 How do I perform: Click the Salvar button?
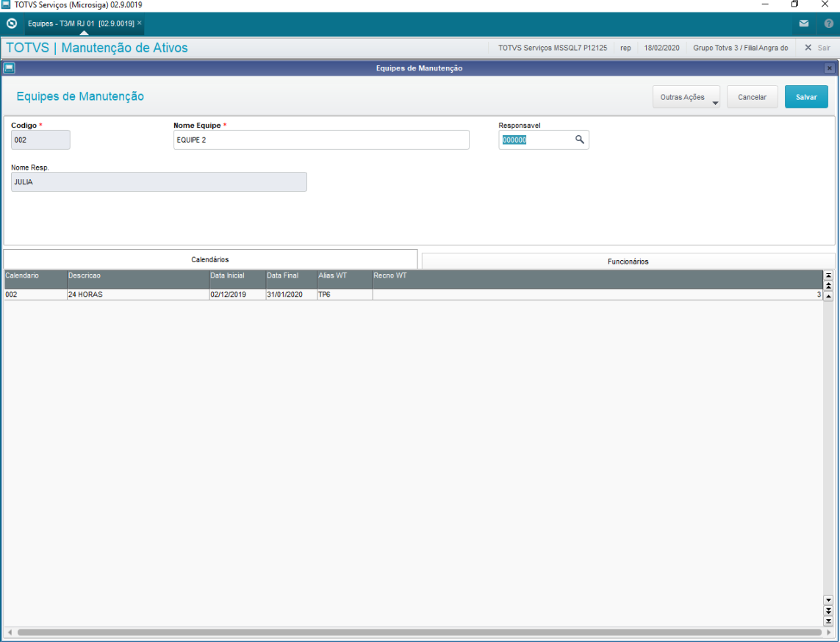tap(806, 97)
